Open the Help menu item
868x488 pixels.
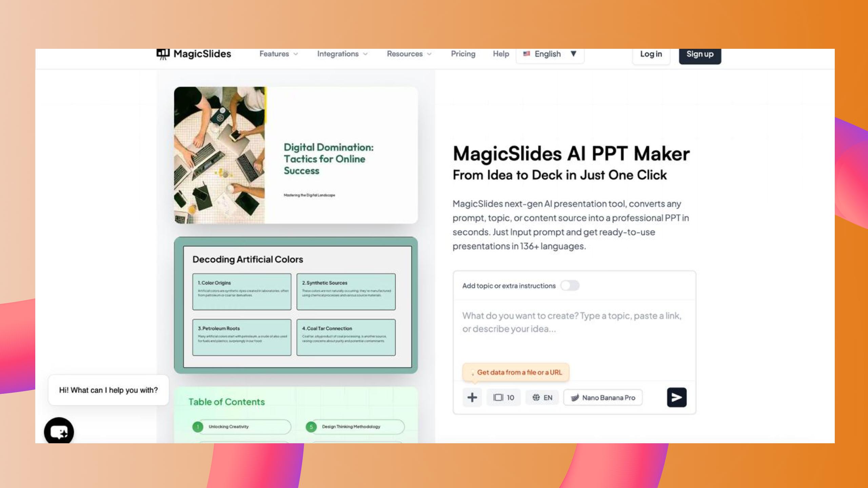[x=501, y=54]
